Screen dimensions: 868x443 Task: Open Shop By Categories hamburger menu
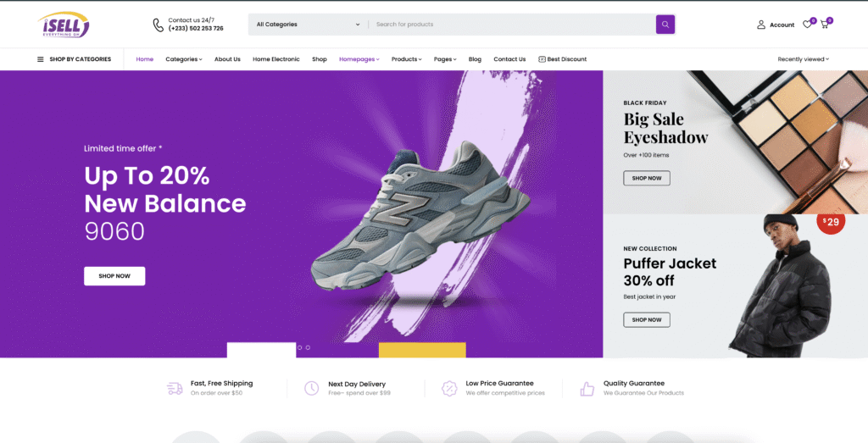pyautogui.click(x=40, y=59)
